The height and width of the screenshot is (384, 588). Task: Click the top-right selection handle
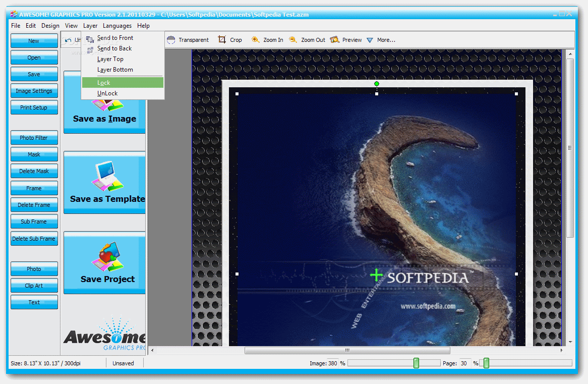(x=516, y=94)
